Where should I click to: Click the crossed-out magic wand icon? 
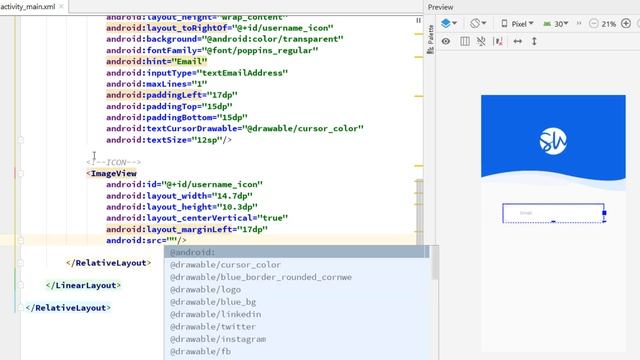[x=481, y=41]
